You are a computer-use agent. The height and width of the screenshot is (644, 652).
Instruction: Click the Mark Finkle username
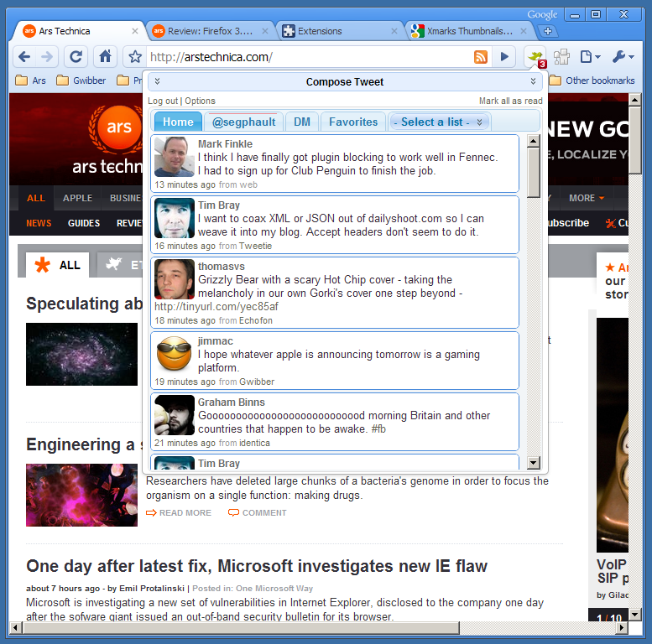coord(225,143)
